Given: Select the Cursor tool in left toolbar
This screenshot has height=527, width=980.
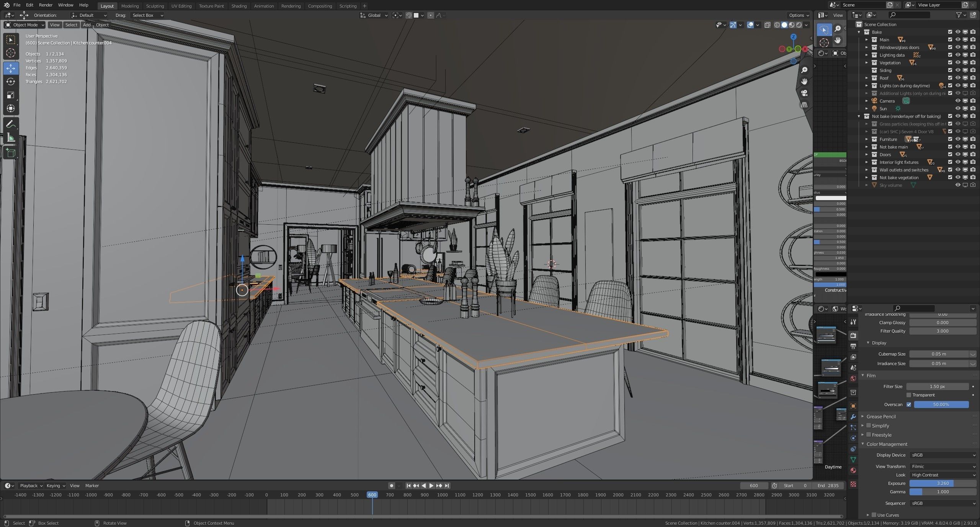Looking at the screenshot, I should tap(11, 53).
